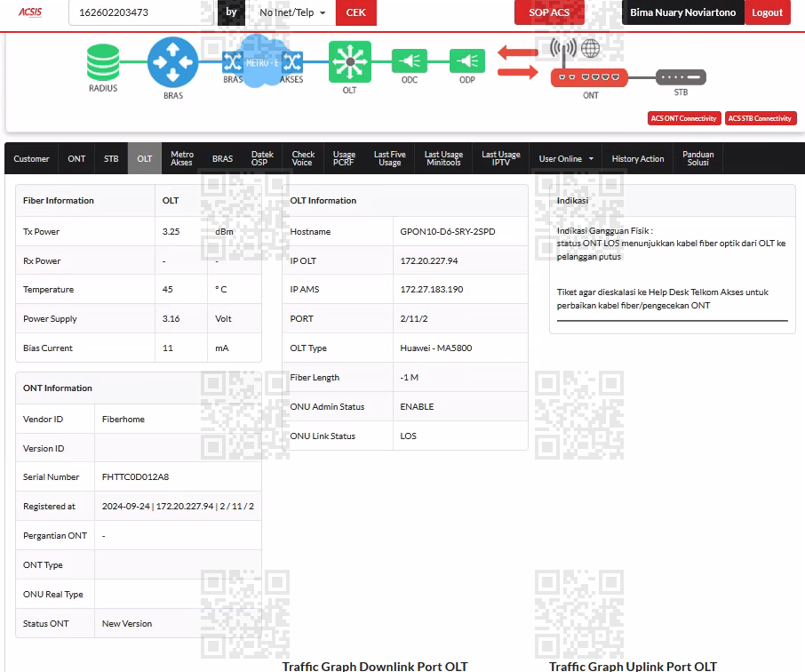Click the Tx Power value 3.25

[171, 232]
